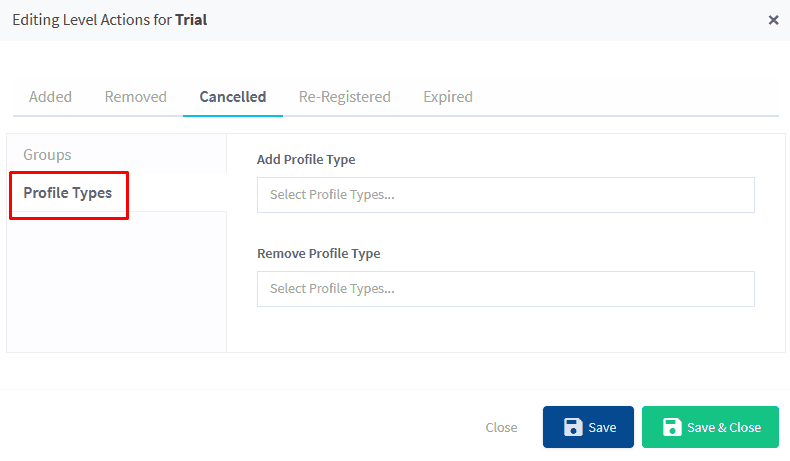Expand the Add Profile Type selector
This screenshot has height=461, width=790.
pos(505,195)
